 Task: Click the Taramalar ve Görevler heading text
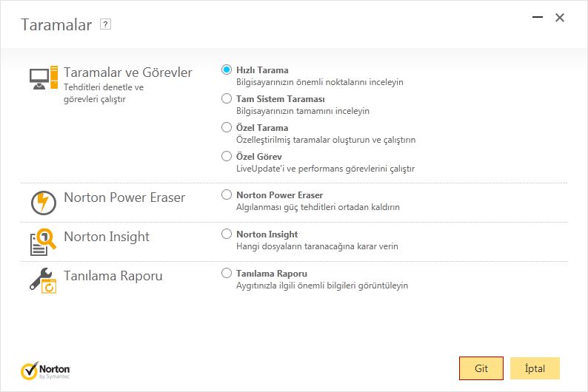point(128,72)
